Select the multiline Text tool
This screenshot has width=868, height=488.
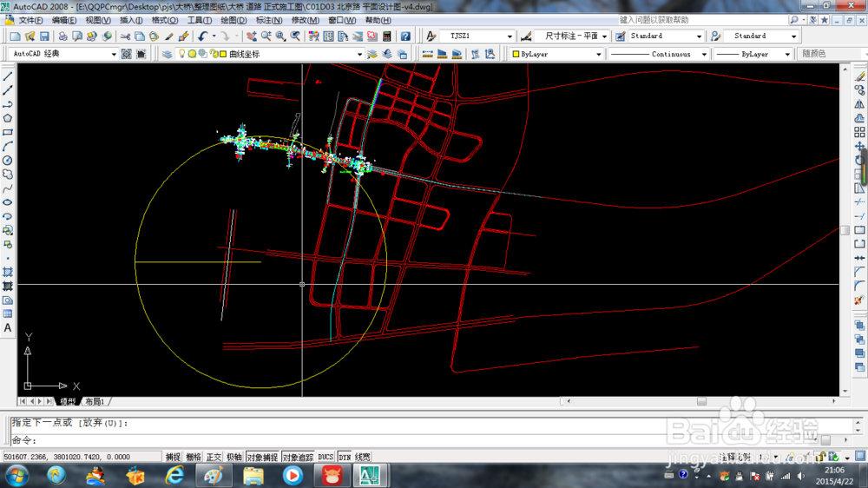point(8,328)
